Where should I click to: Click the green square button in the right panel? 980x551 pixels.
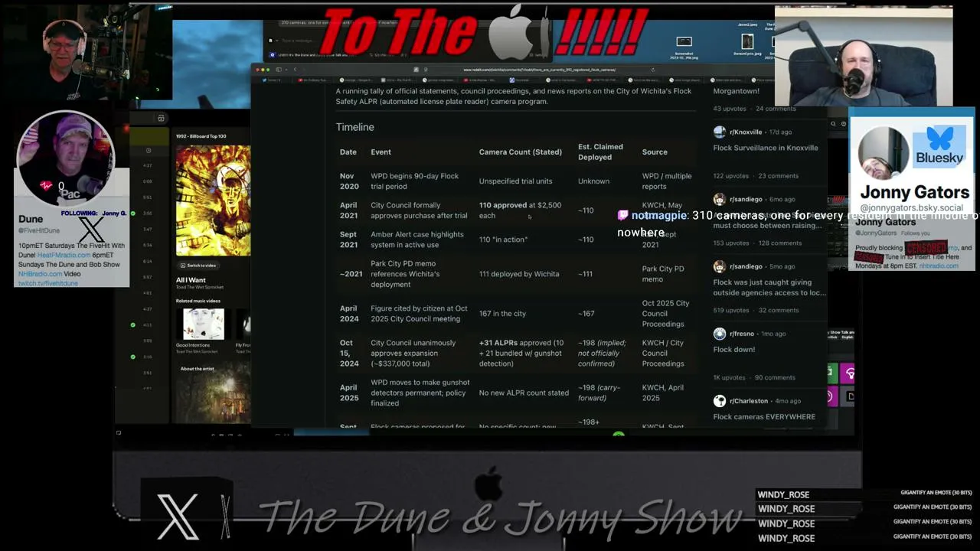click(x=831, y=373)
